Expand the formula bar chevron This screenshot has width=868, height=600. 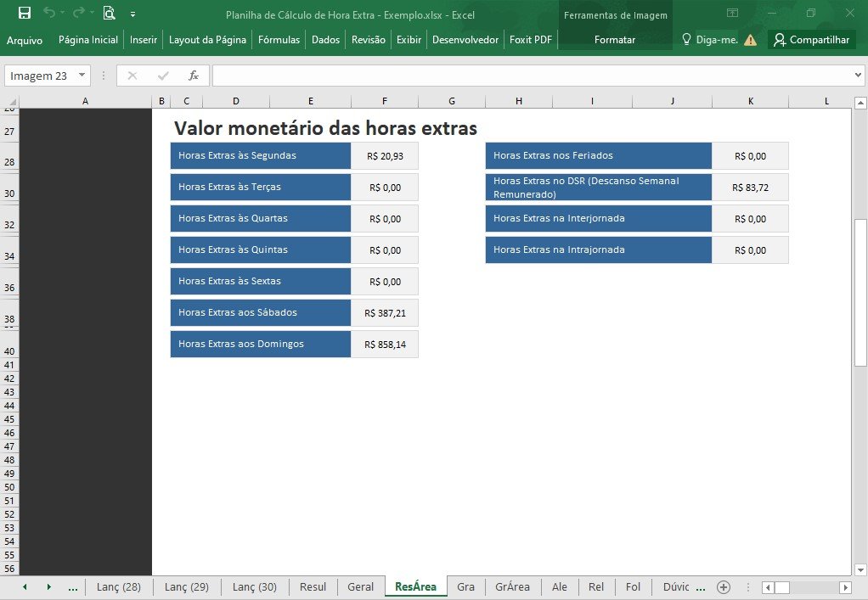tap(858, 76)
